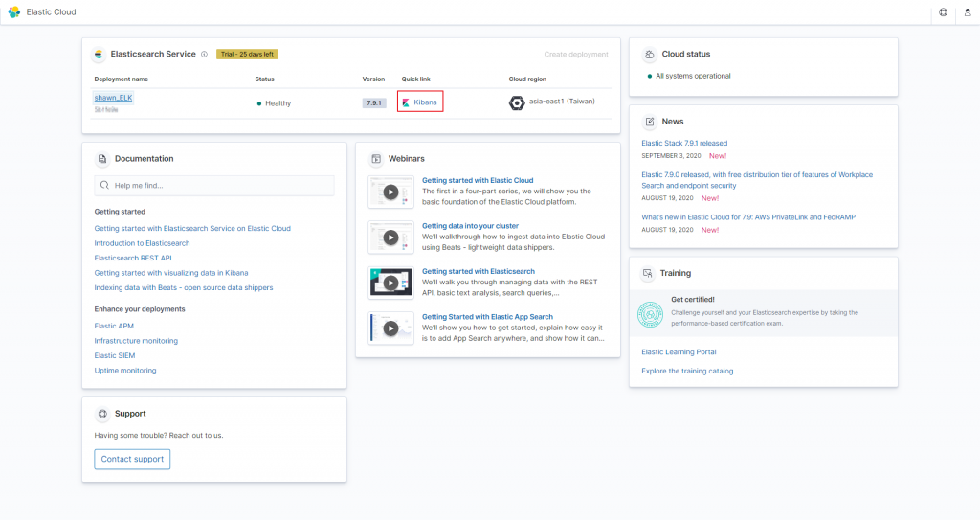980x520 pixels.
Task: Play the Getting started with Elastic Cloud webinar
Action: (x=390, y=192)
